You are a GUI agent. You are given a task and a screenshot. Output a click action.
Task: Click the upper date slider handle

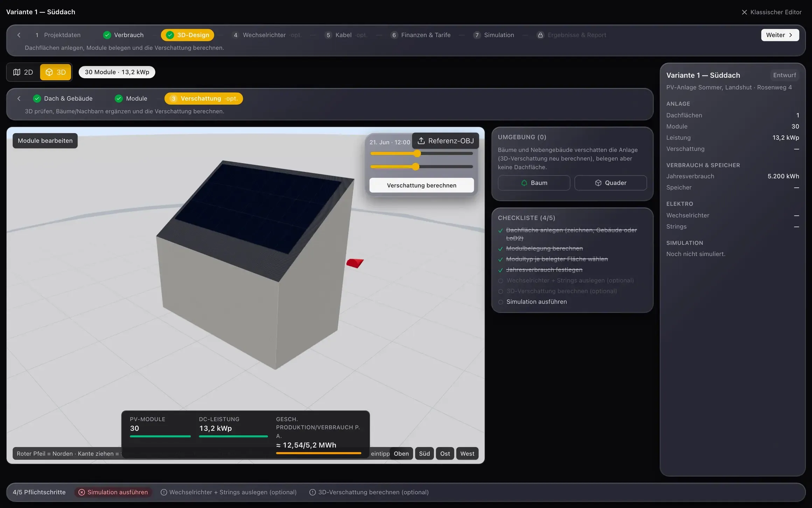pos(417,153)
